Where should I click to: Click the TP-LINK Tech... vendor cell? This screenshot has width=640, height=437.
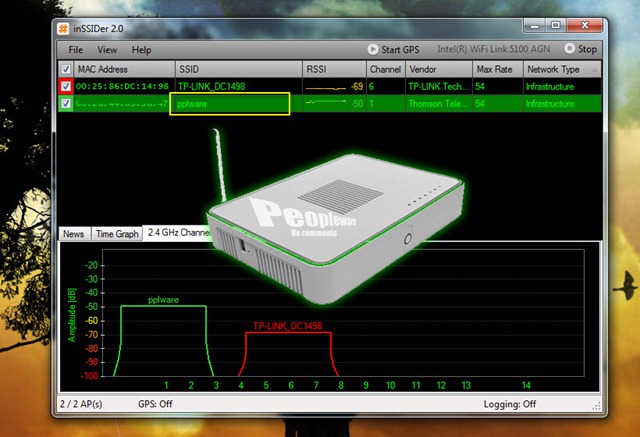pos(438,87)
